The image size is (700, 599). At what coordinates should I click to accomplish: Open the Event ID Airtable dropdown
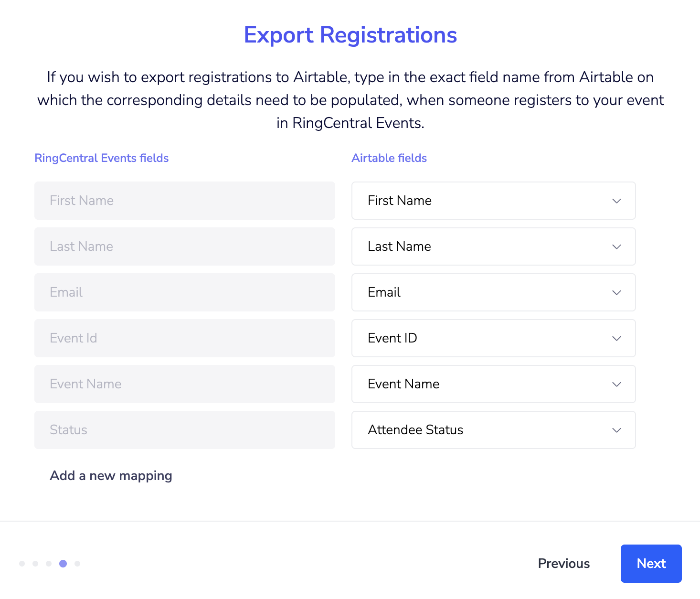[x=493, y=338]
